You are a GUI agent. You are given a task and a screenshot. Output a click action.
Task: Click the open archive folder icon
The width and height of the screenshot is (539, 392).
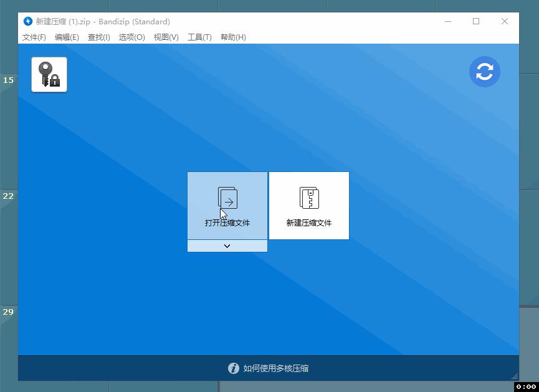[x=227, y=197]
